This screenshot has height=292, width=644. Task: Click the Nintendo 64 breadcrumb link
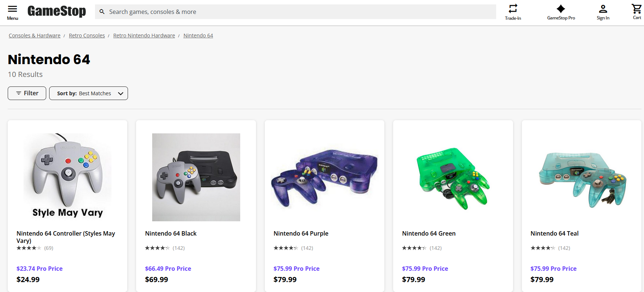[198, 36]
